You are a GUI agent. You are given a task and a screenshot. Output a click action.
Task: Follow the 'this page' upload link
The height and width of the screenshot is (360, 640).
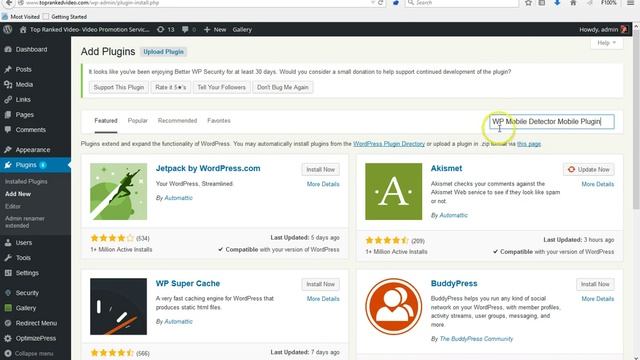(x=529, y=144)
